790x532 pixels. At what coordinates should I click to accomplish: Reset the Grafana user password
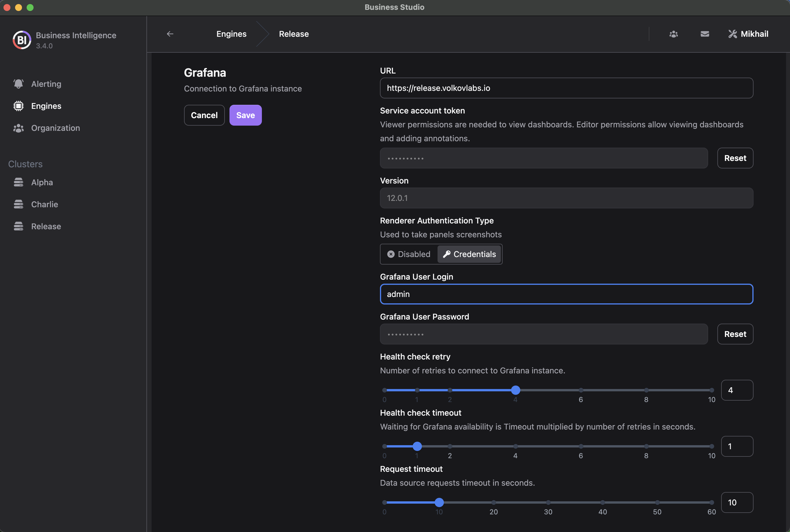click(x=735, y=334)
